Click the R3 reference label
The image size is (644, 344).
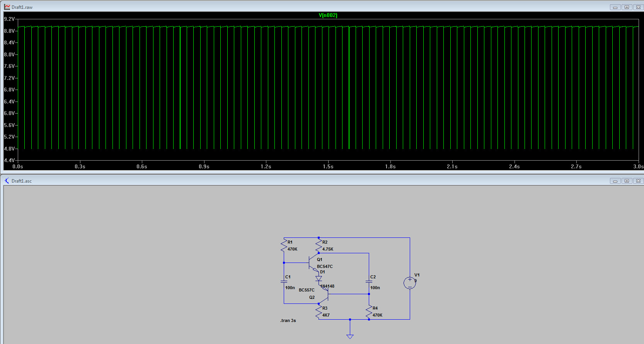(325, 308)
